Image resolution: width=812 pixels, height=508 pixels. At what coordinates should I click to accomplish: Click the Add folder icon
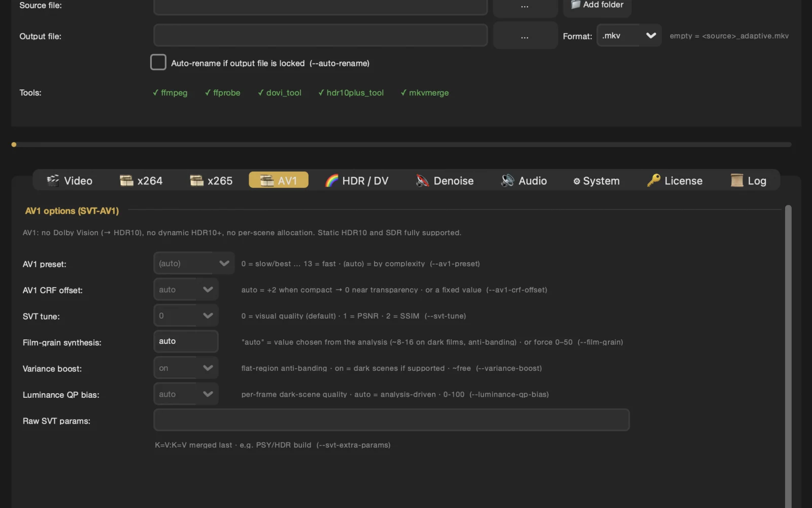click(x=575, y=5)
